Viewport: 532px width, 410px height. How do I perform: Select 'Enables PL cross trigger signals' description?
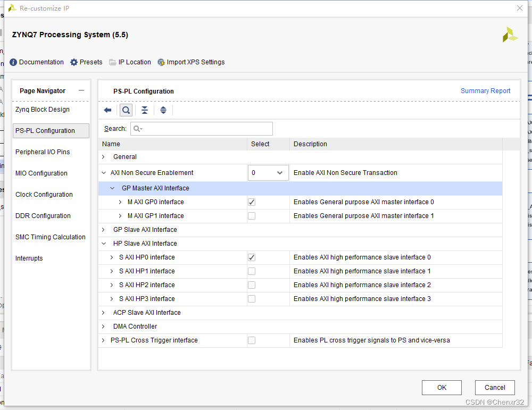tap(371, 340)
